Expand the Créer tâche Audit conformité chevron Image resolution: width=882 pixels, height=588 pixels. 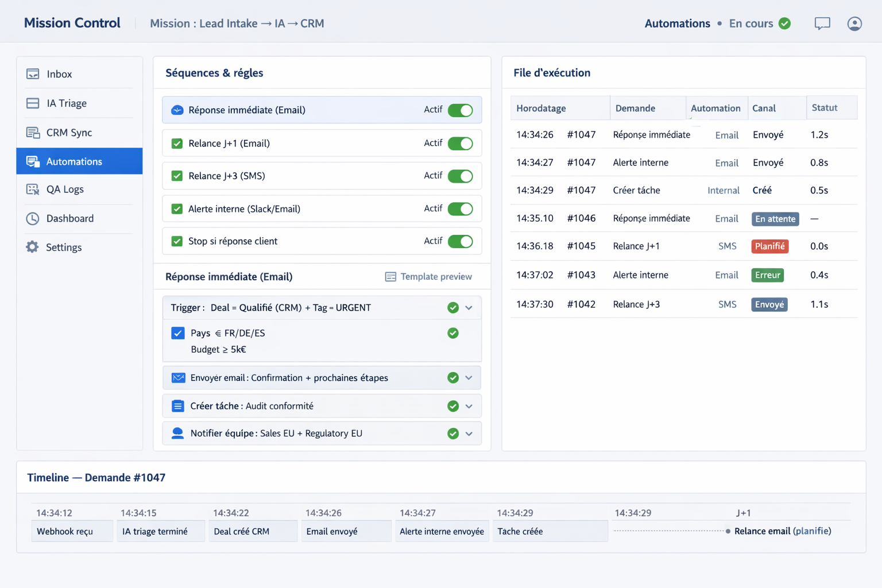pos(469,407)
